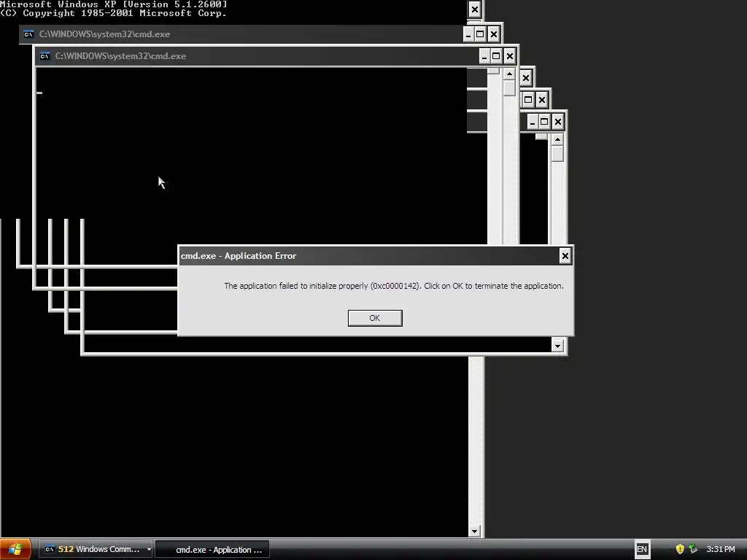Open the system menu icon of the cmd.exe window behind the front one

coord(28,34)
